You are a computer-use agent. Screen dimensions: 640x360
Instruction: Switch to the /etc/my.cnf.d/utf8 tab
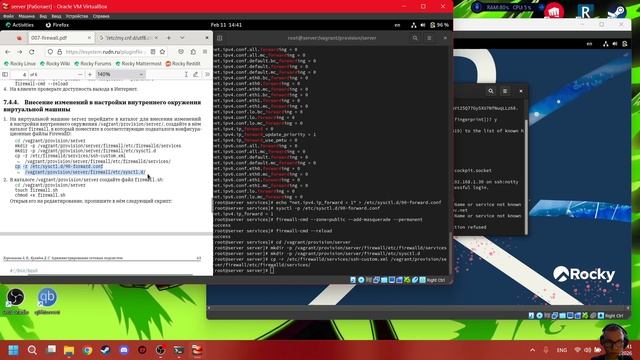pos(129,38)
